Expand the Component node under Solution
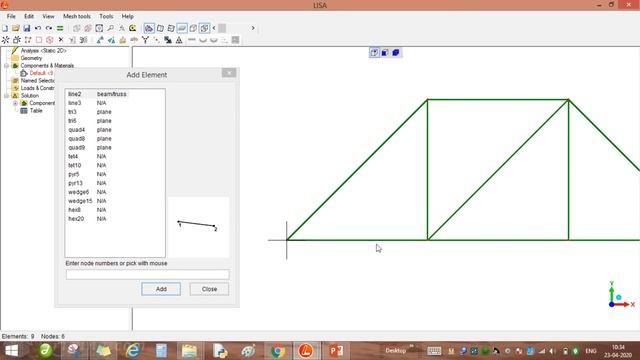Viewport: 640px width, 360px height. [15, 103]
